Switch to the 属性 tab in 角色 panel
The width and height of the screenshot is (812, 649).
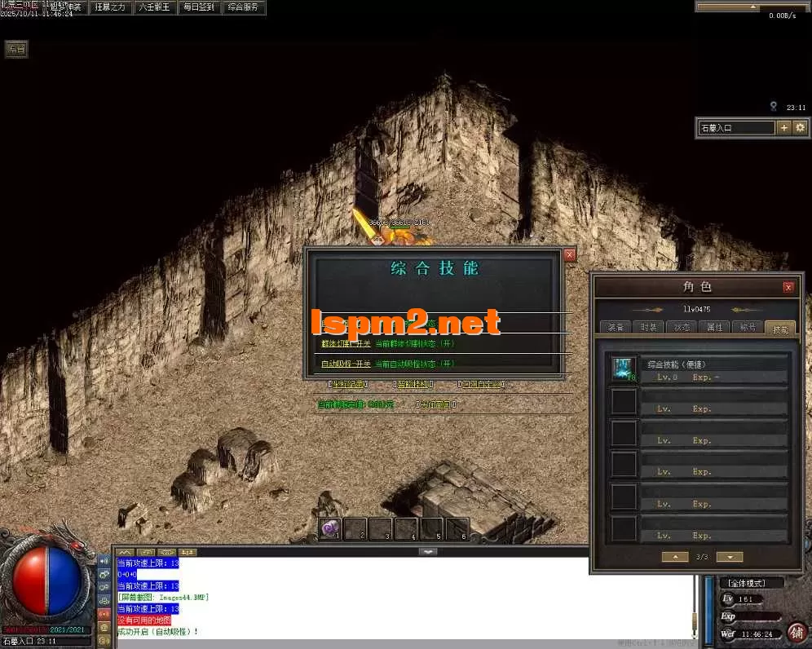(715, 327)
